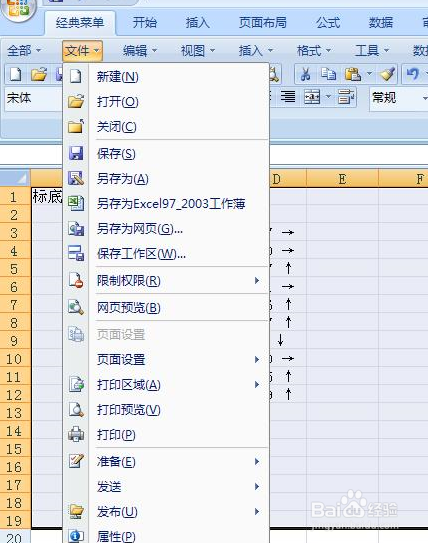
Task: Expand the 打印区域(A) submenu arrow
Action: [257, 384]
